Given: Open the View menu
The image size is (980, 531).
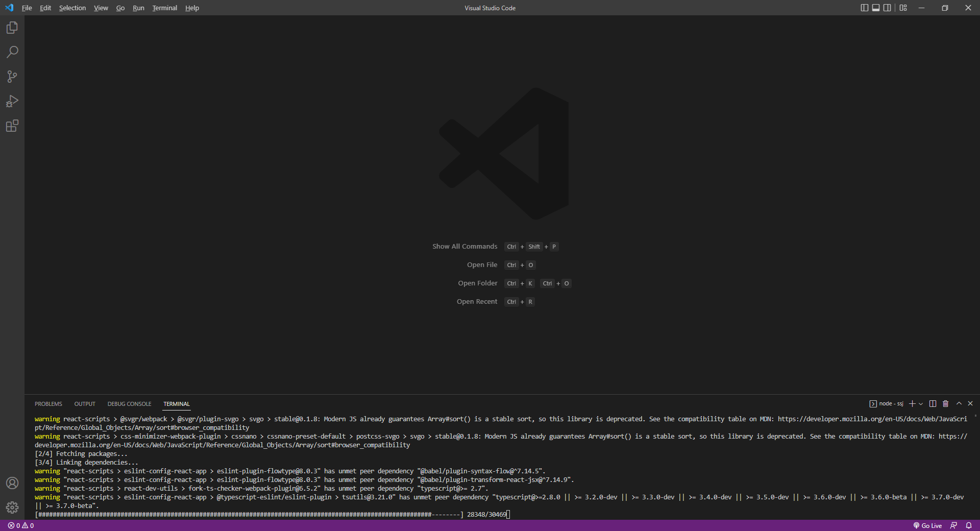Looking at the screenshot, I should click(x=101, y=8).
